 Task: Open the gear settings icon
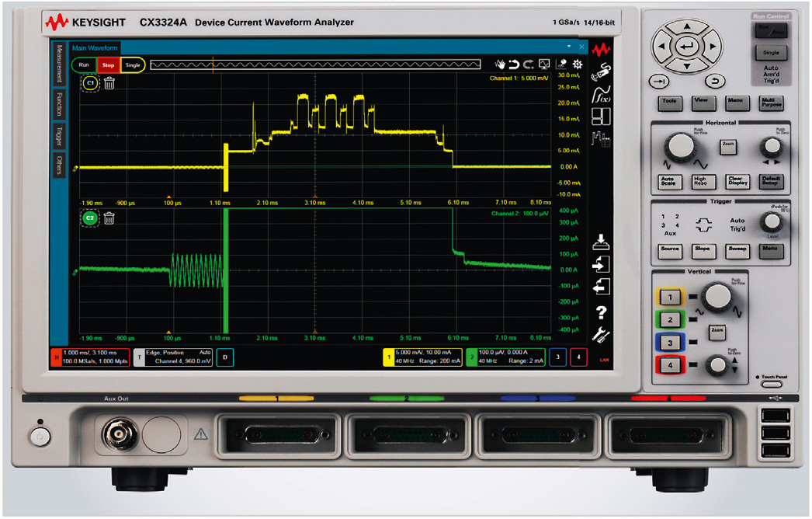tap(578, 64)
